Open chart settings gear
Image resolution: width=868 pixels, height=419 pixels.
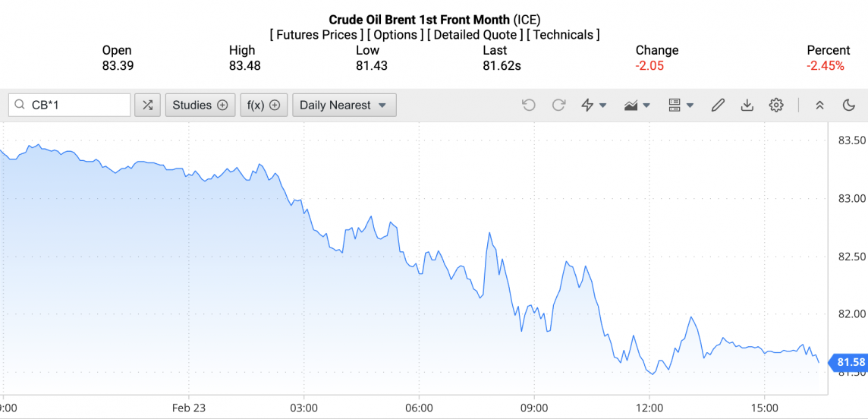pos(776,106)
